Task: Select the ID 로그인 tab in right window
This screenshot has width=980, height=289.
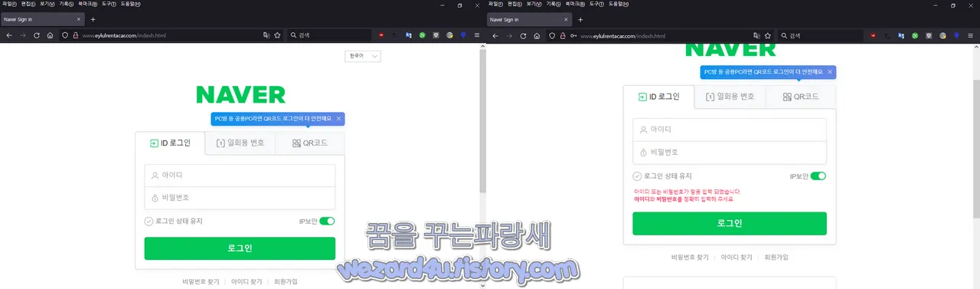Action: click(658, 97)
